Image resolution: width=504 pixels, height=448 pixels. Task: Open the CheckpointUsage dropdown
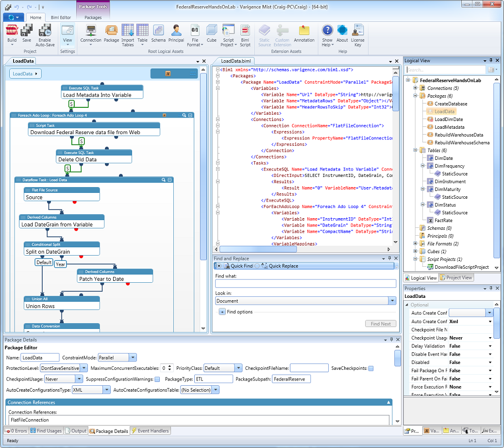pyautogui.click(x=79, y=379)
